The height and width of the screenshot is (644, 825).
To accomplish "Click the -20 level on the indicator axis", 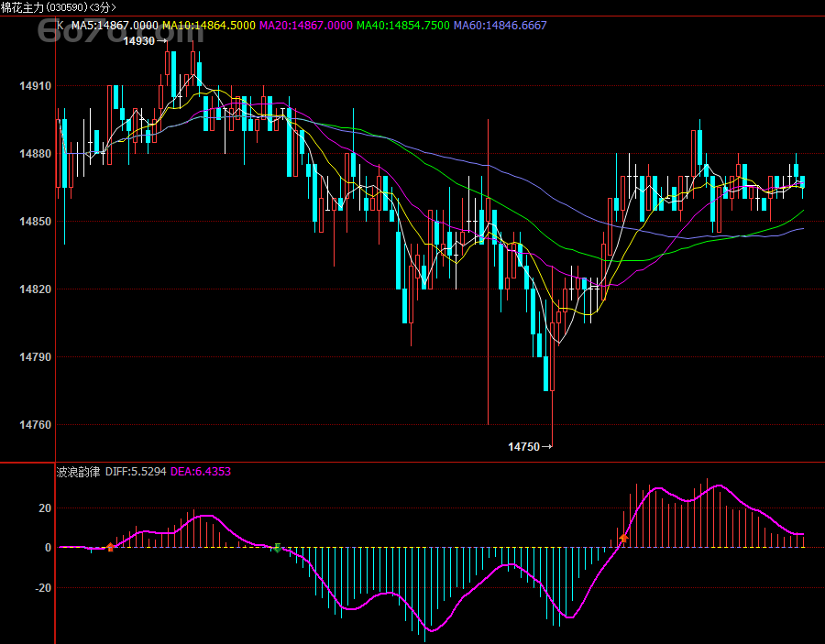I will click(x=43, y=588).
